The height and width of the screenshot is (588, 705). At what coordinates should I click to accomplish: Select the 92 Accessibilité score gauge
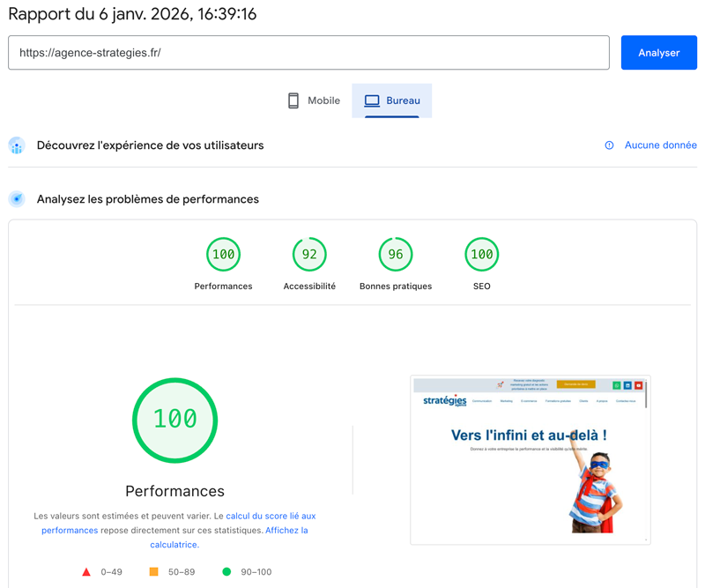(309, 254)
